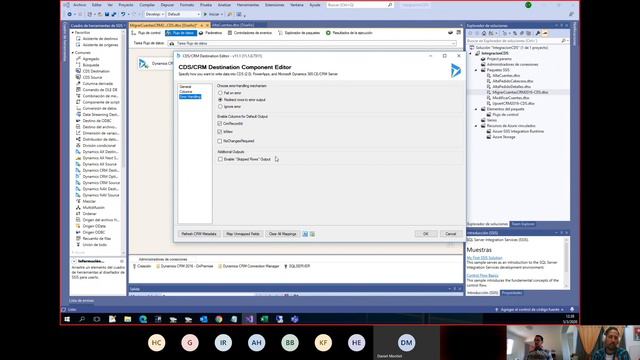This screenshot has height=360, width=640.
Task: Open the My First SSIS Solution link
Action: pyautogui.click(x=484, y=258)
